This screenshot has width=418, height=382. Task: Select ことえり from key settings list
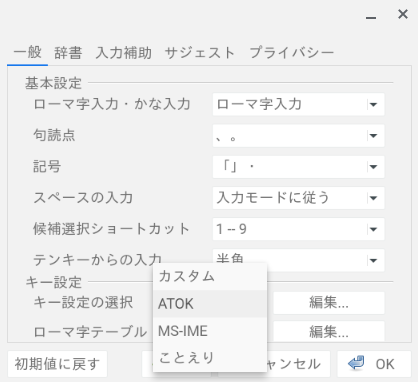[210, 358]
